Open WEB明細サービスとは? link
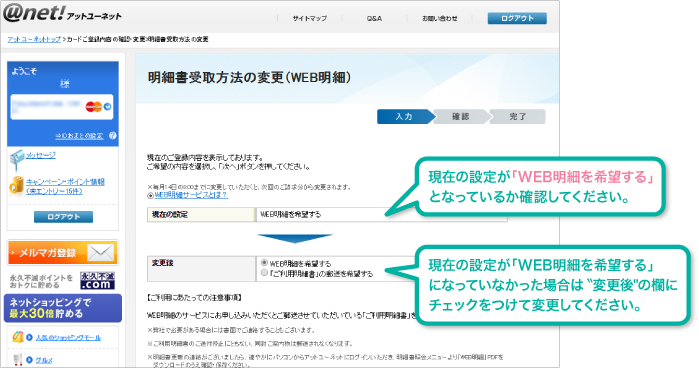 click(x=191, y=195)
